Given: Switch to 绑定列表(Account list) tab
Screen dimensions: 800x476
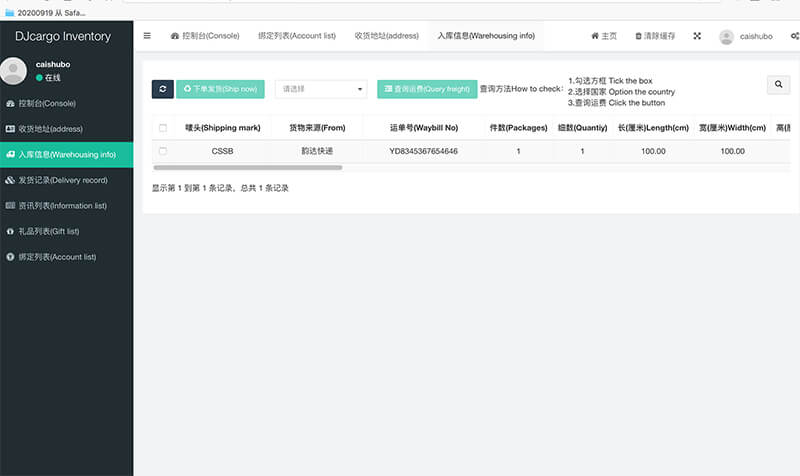Looking at the screenshot, I should [x=297, y=36].
